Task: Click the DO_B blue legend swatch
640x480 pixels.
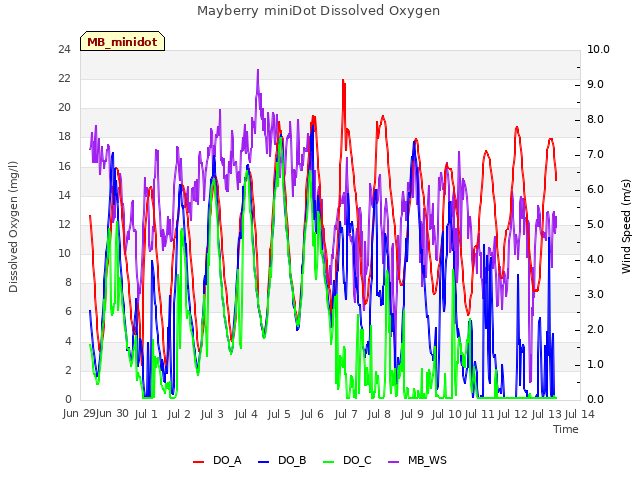Action: [x=264, y=461]
